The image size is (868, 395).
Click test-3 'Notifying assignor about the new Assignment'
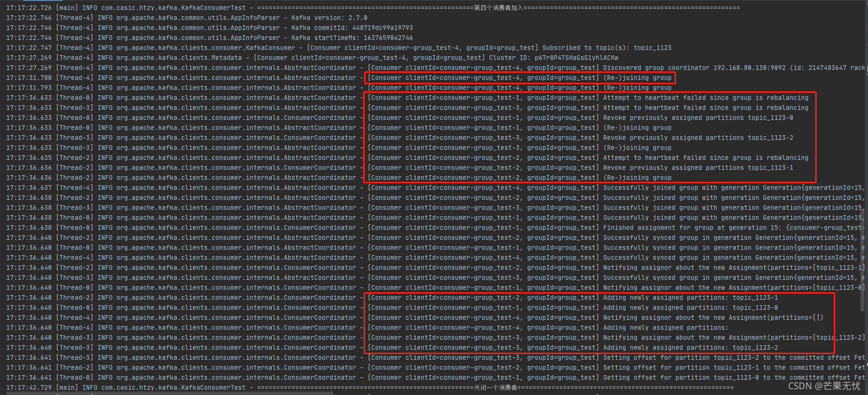click(734, 337)
